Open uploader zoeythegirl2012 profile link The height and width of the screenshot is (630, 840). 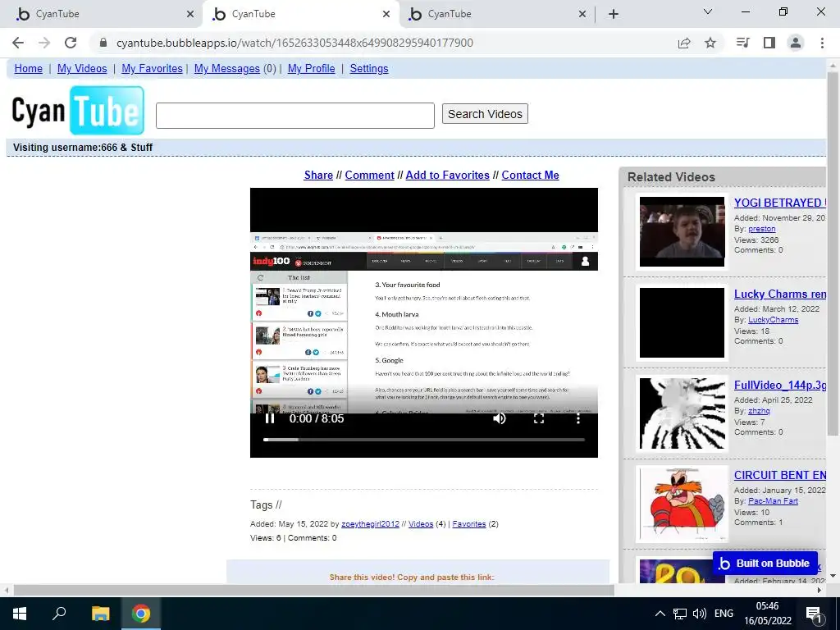pyautogui.click(x=370, y=524)
